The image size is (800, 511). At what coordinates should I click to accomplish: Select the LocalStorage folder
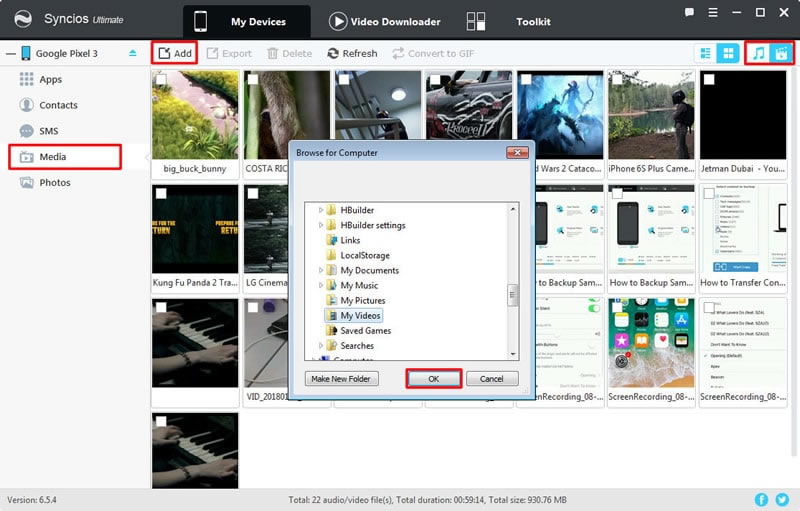pos(358,255)
